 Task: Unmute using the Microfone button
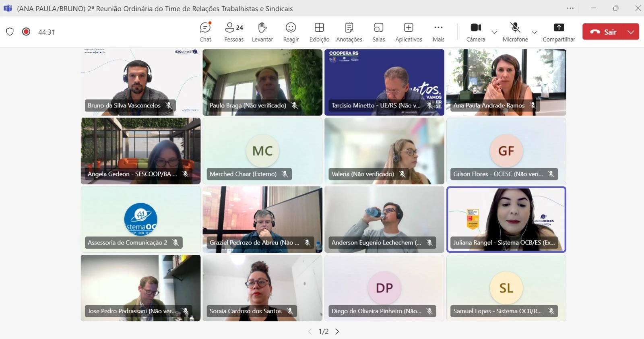tap(515, 32)
